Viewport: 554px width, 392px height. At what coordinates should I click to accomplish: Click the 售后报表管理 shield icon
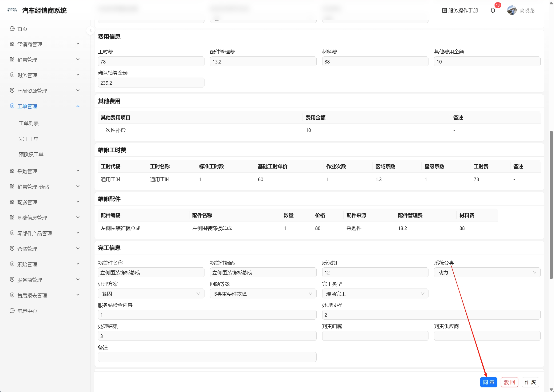point(12,295)
